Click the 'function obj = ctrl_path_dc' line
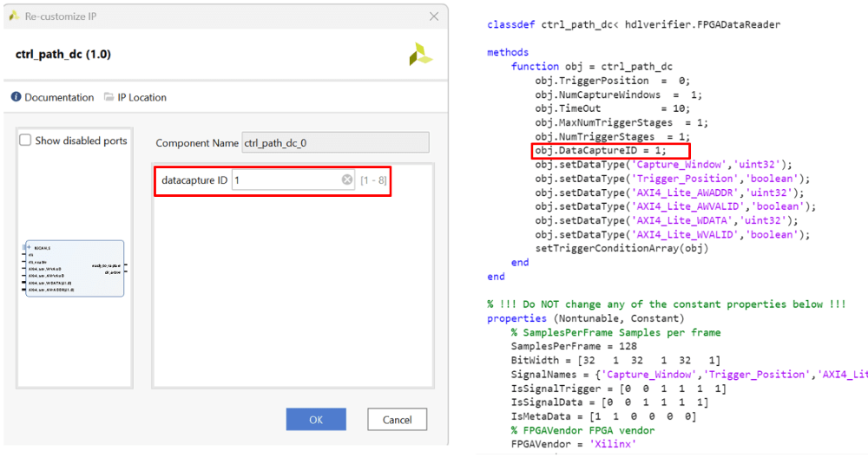This screenshot has width=868, height=464. tap(592, 67)
